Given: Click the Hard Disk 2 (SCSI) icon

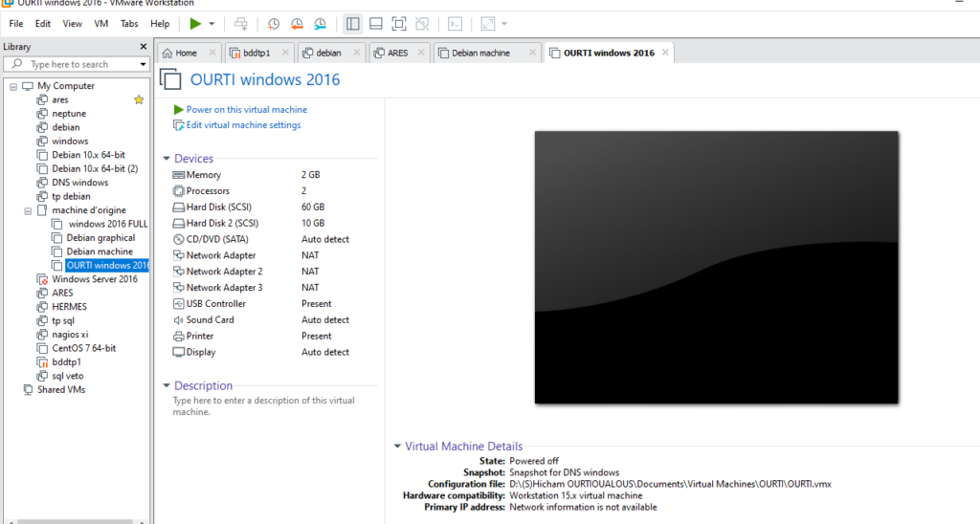Looking at the screenshot, I should (178, 223).
